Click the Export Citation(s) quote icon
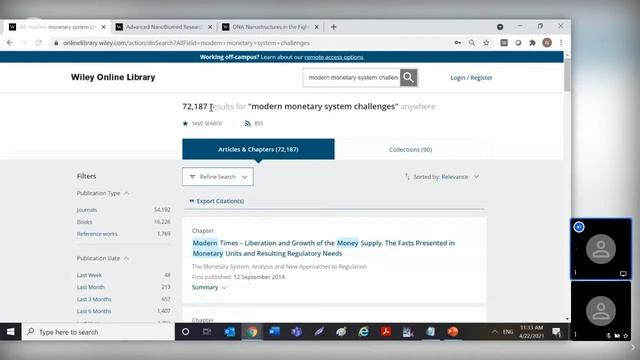This screenshot has height=360, width=640. [191, 201]
